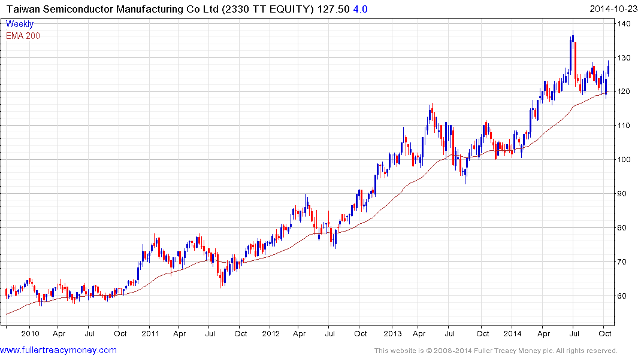Image resolution: width=644 pixels, height=359 pixels.
Task: Click the 80 price axis label
Action: (x=625, y=228)
